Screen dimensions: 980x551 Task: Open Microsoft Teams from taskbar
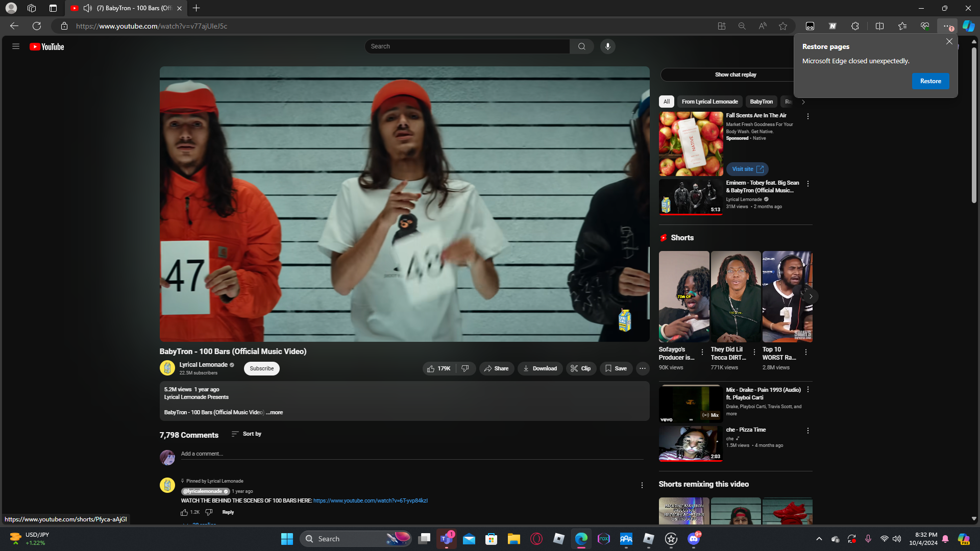point(447,539)
